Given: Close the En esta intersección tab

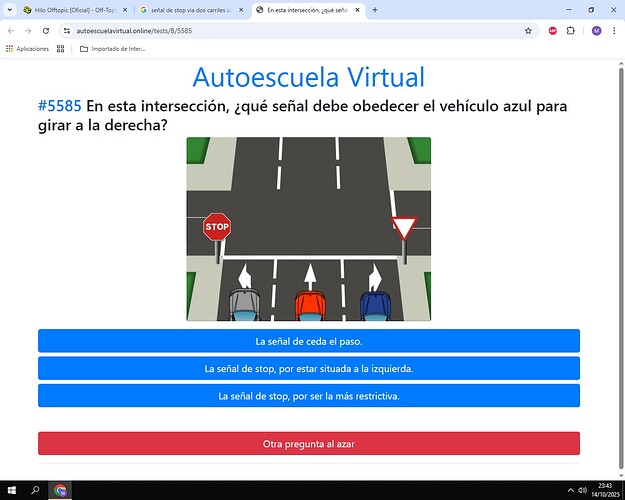Looking at the screenshot, I should (358, 10).
